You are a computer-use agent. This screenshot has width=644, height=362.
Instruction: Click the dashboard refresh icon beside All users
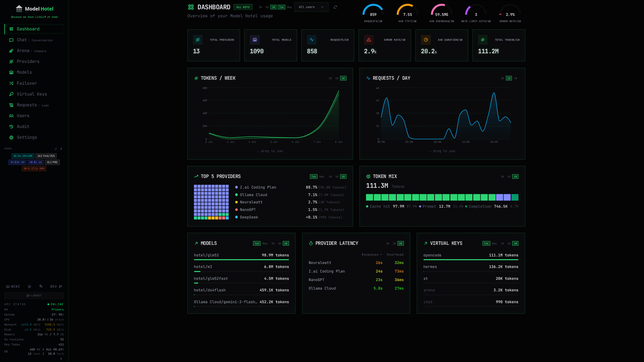point(335,7)
